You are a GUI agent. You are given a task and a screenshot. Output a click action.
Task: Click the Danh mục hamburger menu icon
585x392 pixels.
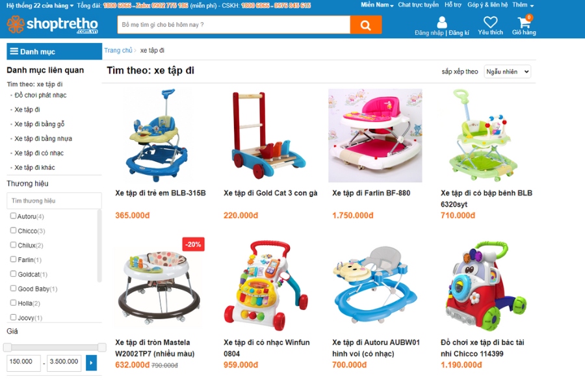pyautogui.click(x=14, y=51)
